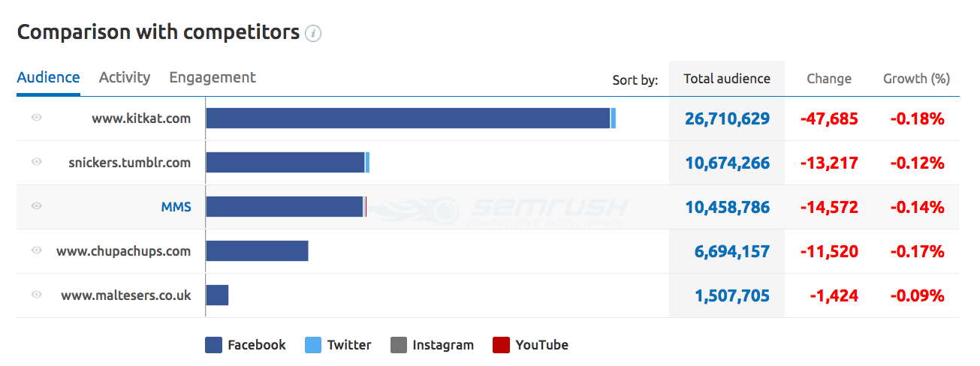This screenshot has width=980, height=366.
Task: Click the Instagram legend color swatch
Action: [x=399, y=345]
